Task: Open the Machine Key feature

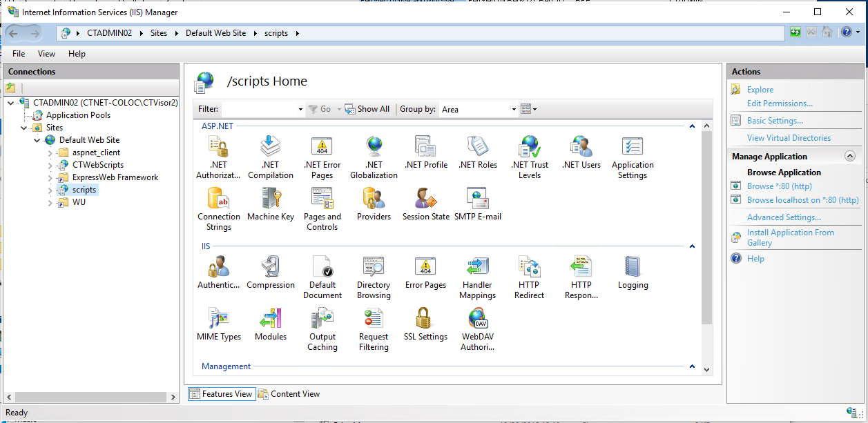Action: coord(270,204)
